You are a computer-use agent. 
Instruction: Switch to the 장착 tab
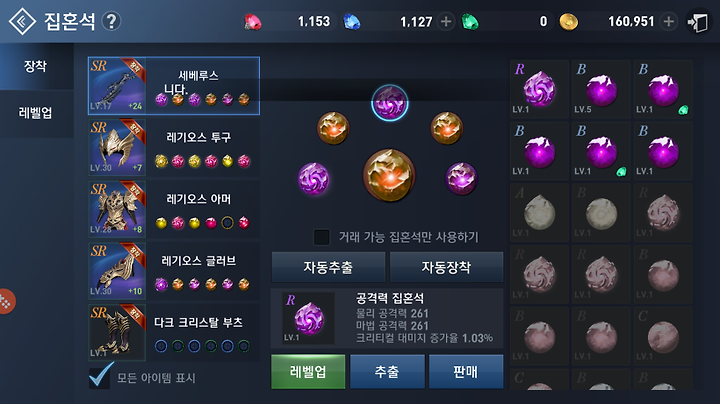coord(36,67)
